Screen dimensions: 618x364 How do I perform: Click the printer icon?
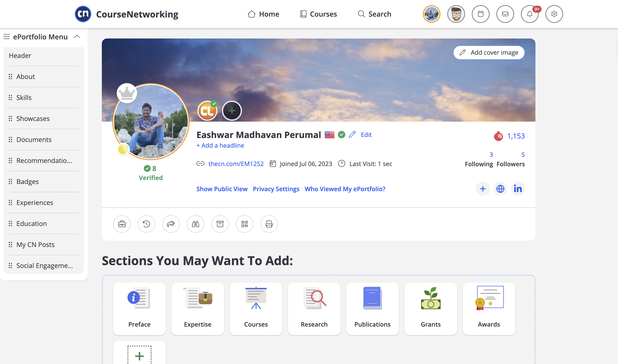(269, 224)
